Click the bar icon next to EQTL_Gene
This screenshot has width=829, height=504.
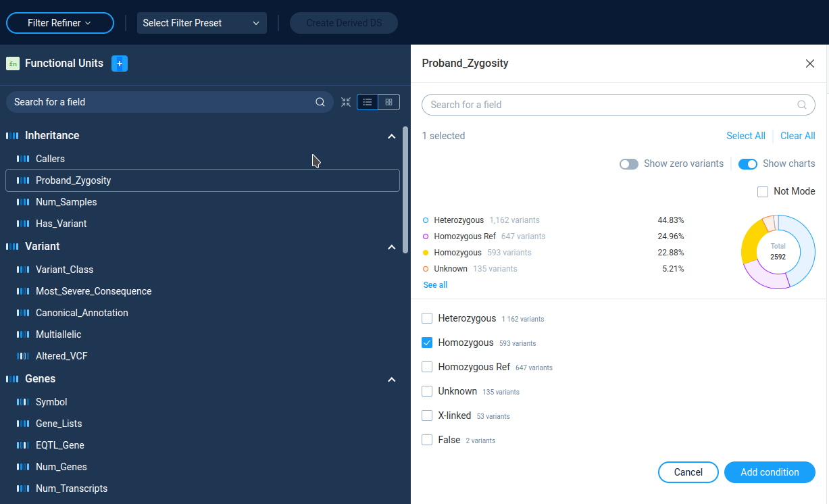[x=23, y=445]
